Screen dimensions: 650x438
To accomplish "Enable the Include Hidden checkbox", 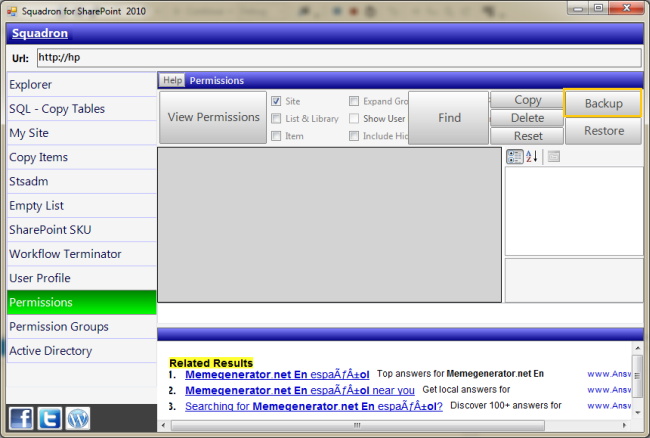I will (x=354, y=136).
